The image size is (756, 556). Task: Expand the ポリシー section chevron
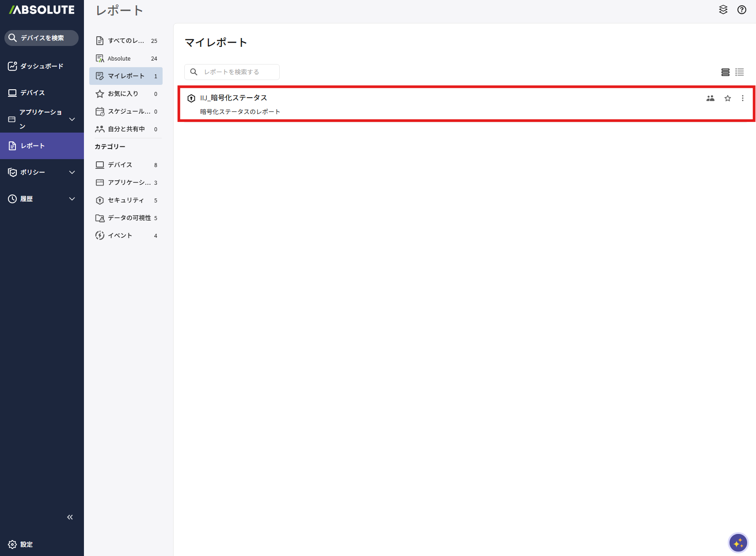pyautogui.click(x=72, y=172)
